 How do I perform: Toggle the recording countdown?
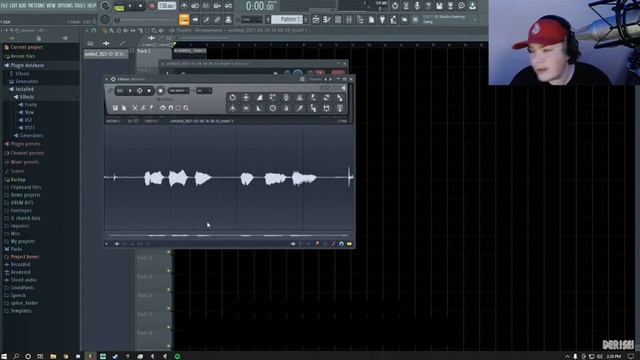(206, 6)
